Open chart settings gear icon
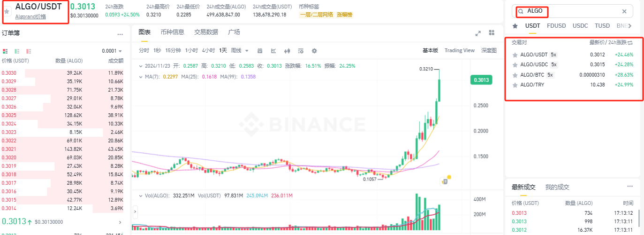This screenshot has height=235, width=644. tap(314, 51)
